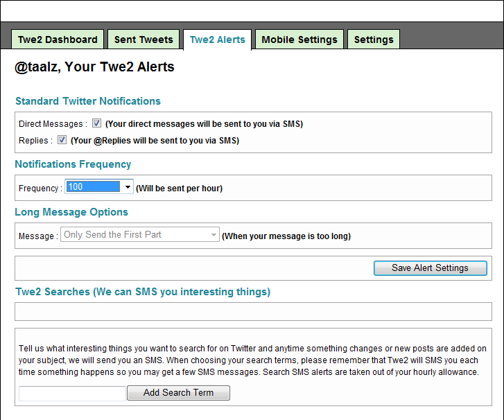Switch to the Sent Tweets tab
Viewport: 504px width, 420px height.
tap(144, 40)
